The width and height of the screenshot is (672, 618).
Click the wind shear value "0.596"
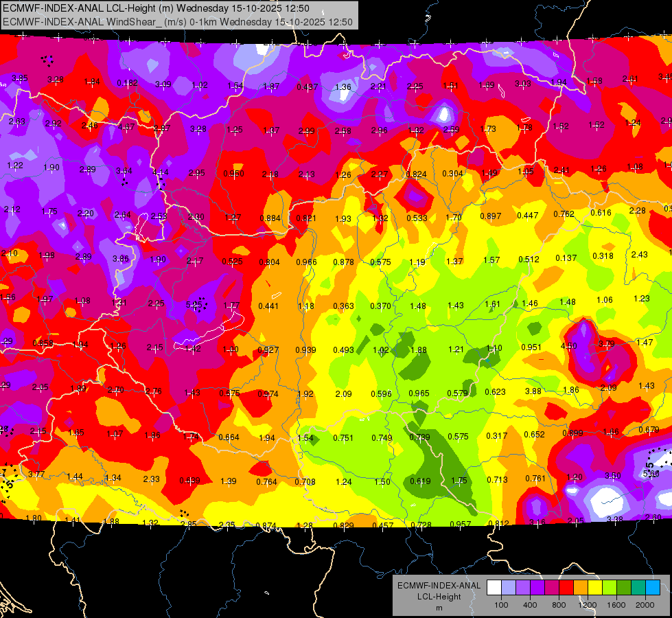382,393
